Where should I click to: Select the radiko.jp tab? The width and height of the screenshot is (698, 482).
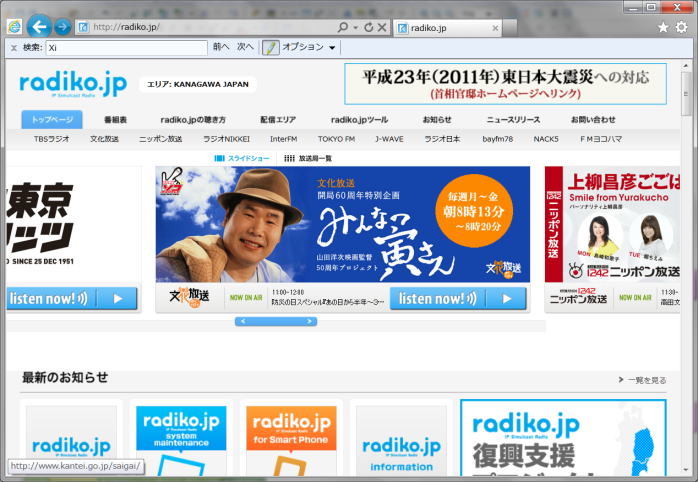[448, 28]
